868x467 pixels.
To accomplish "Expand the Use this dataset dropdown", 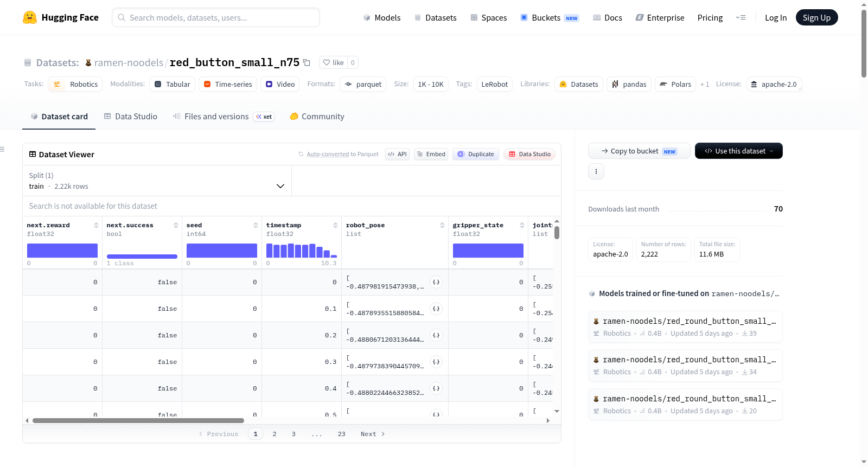I will point(738,151).
